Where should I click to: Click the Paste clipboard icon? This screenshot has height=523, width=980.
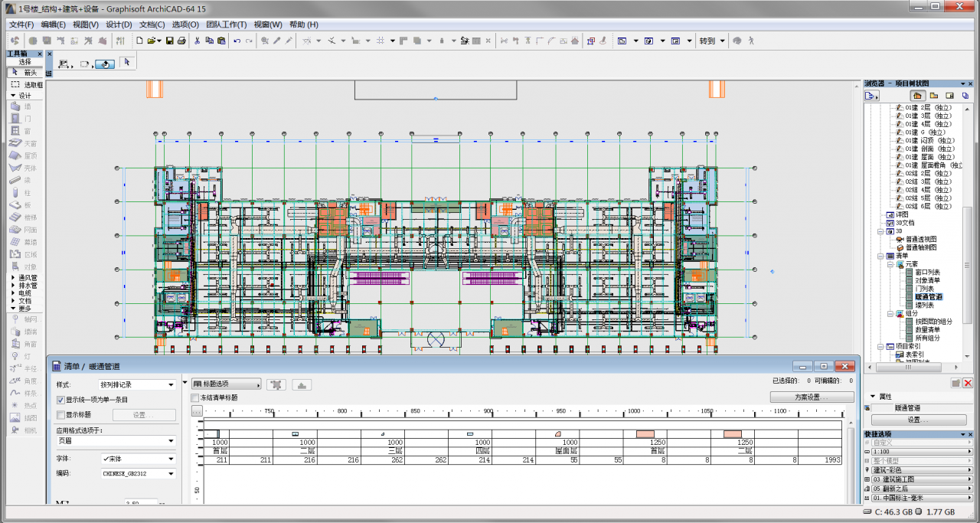221,41
